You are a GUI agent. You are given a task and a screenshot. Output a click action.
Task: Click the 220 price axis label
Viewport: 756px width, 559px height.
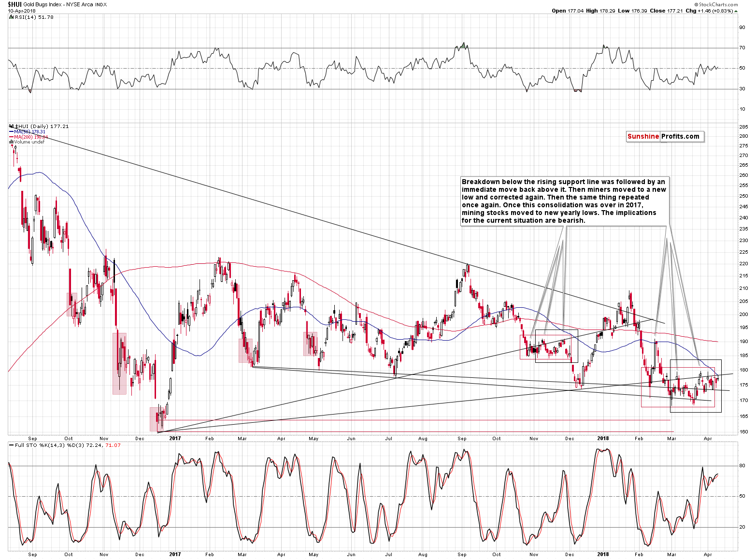coord(743,264)
